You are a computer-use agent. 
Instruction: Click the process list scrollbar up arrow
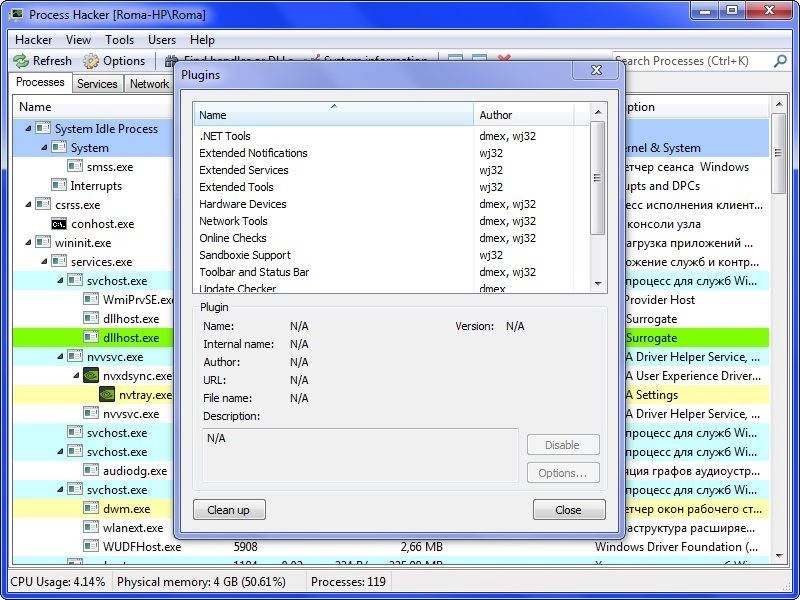tap(778, 105)
